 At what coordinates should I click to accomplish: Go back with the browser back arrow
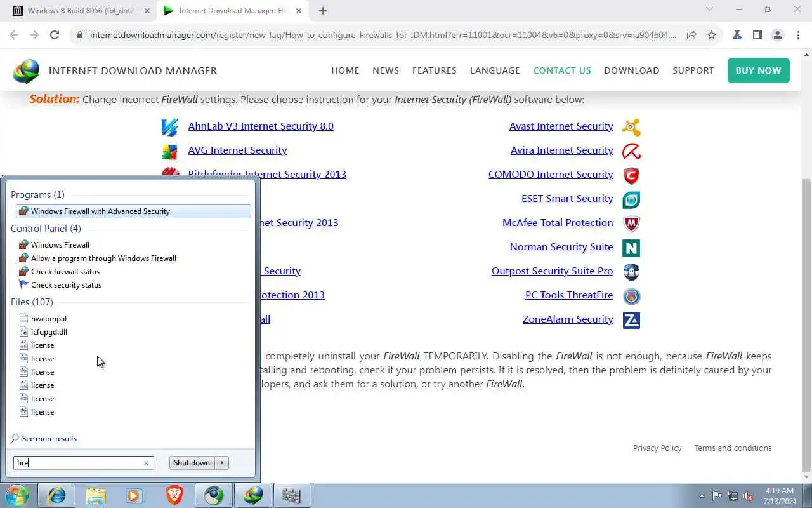coord(14,35)
